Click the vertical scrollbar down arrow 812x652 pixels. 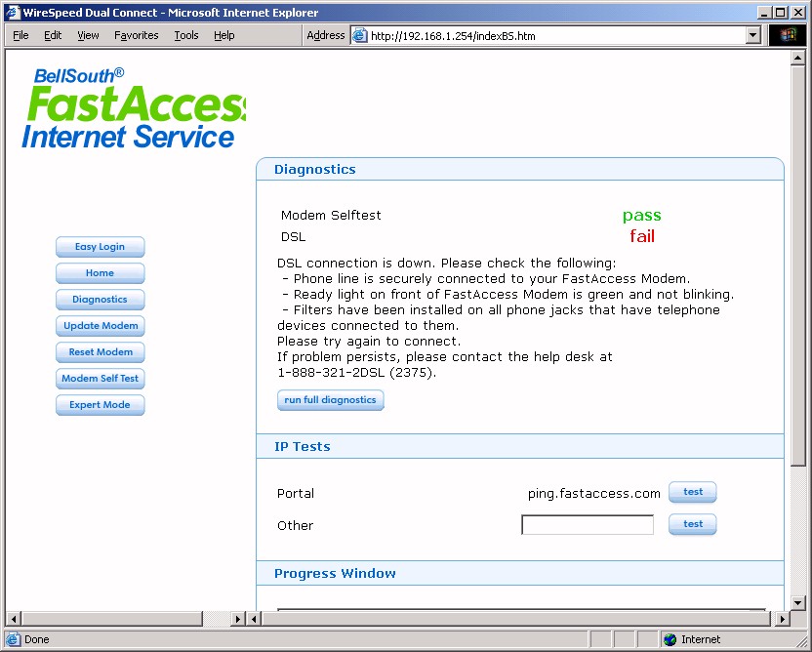[x=797, y=603]
